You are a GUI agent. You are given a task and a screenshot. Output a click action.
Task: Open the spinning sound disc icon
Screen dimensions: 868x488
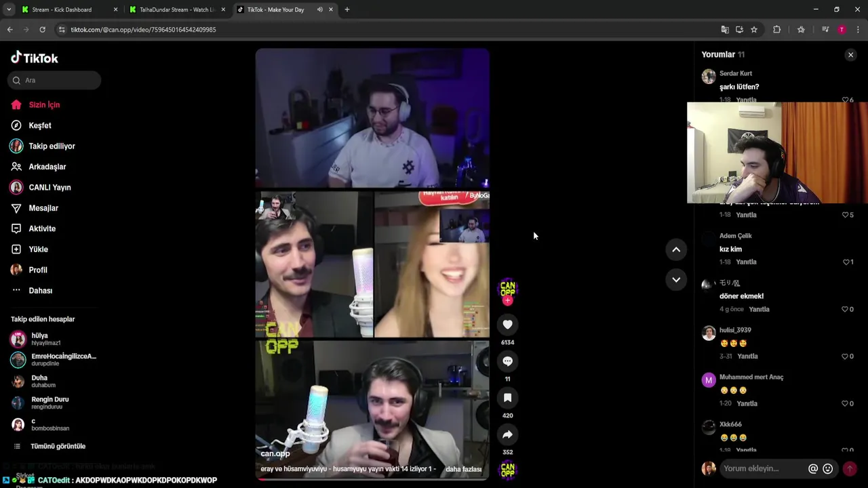coord(507,470)
